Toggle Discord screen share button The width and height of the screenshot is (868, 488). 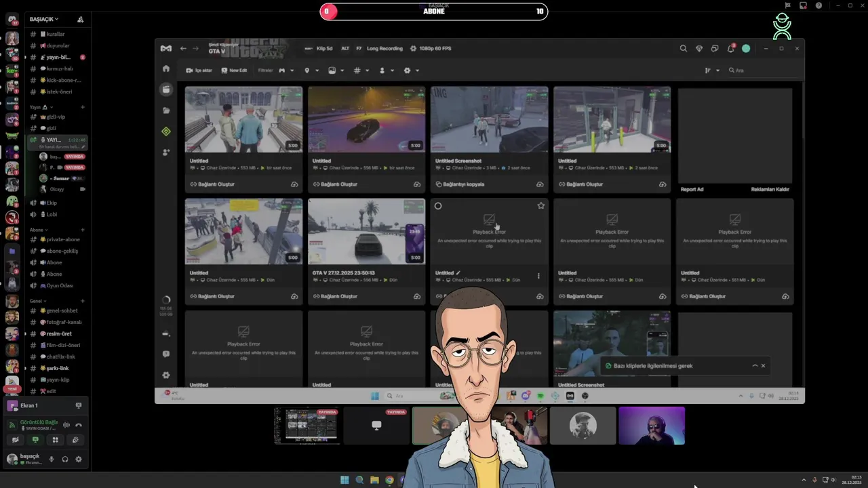point(35,440)
